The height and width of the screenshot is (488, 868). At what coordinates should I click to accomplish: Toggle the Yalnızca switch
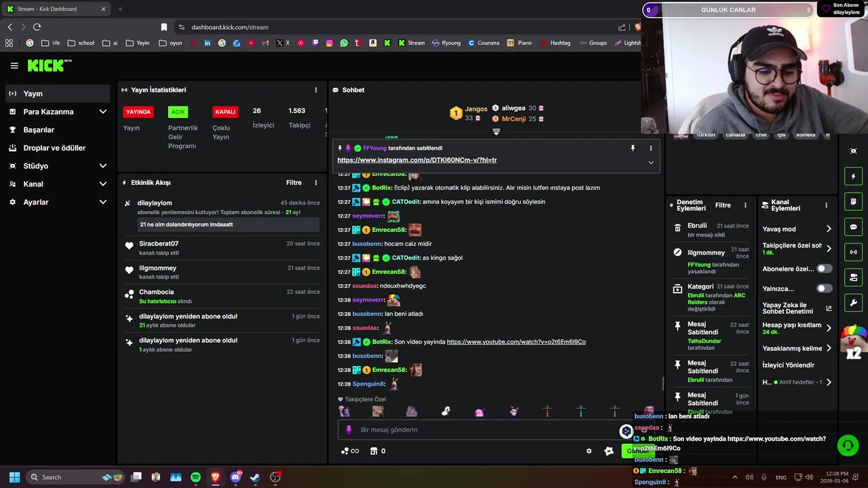click(x=824, y=288)
